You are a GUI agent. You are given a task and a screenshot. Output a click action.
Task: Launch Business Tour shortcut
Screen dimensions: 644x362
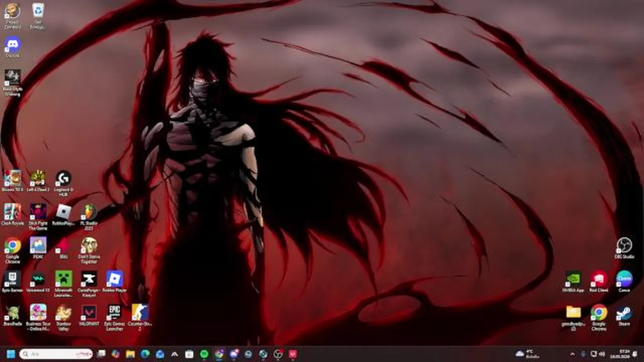click(x=38, y=317)
